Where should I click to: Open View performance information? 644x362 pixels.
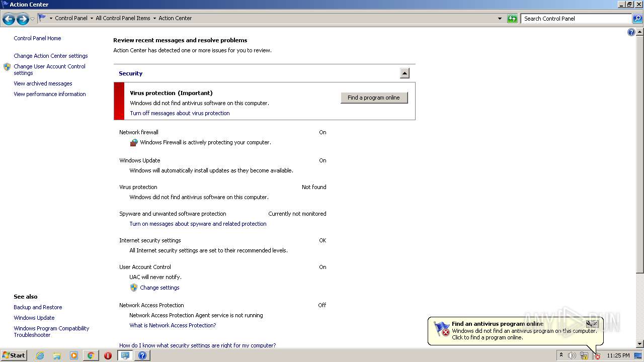[x=50, y=94]
